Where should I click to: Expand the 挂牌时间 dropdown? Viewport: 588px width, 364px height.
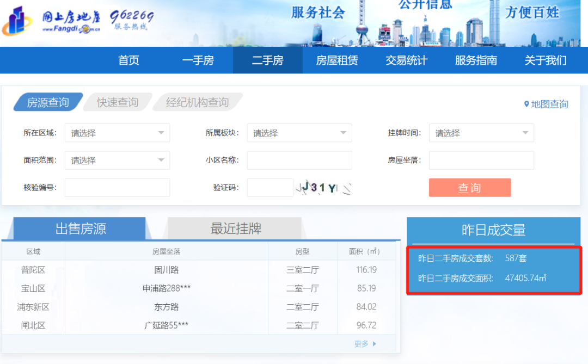[481, 133]
